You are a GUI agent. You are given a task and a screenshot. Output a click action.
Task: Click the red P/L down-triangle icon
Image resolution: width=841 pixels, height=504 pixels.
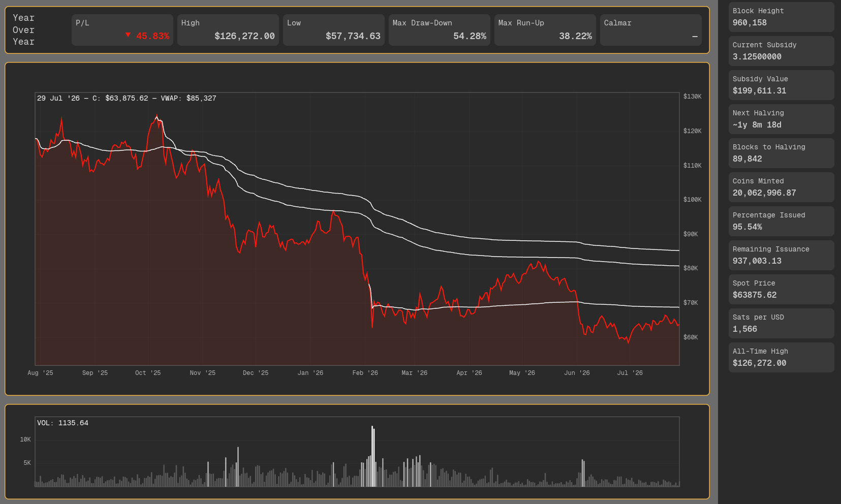pos(128,35)
